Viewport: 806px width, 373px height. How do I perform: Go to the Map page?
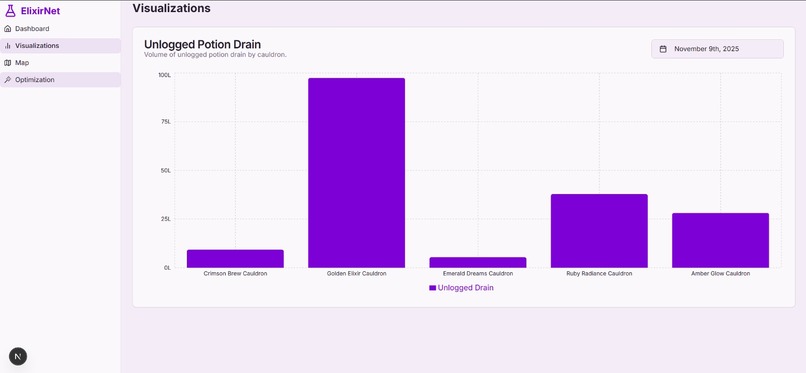coord(60,63)
